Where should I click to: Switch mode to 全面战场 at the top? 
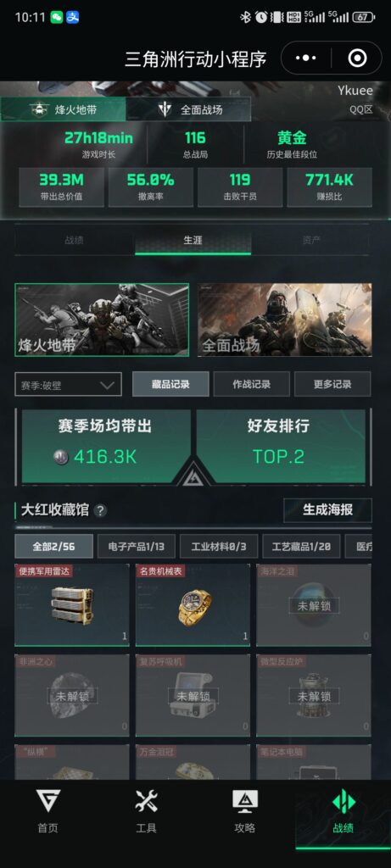(x=188, y=109)
